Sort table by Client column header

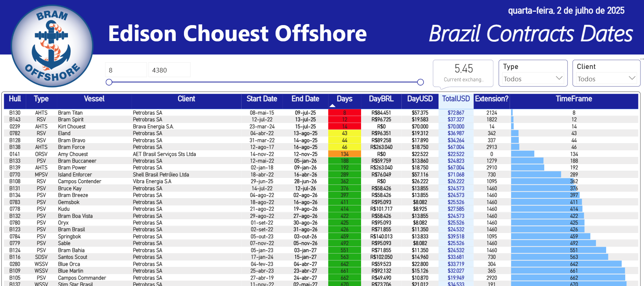186,99
